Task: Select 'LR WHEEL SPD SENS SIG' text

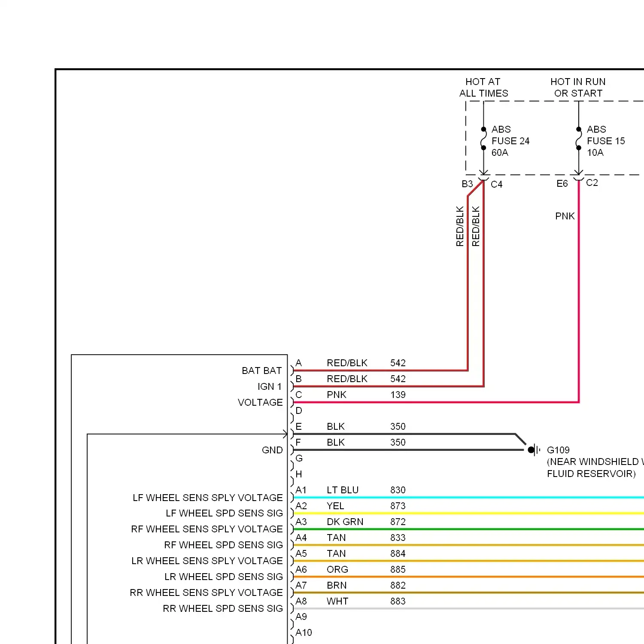Action: [223, 577]
